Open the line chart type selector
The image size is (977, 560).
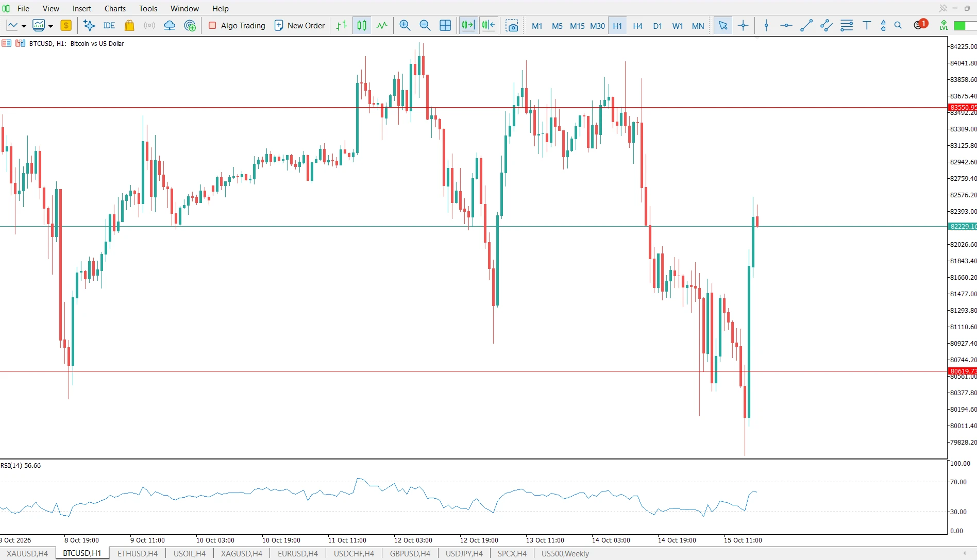(12, 25)
